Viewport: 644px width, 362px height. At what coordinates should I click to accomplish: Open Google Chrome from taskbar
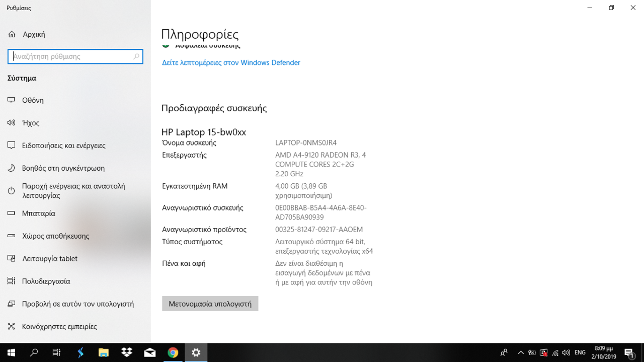pos(173,352)
